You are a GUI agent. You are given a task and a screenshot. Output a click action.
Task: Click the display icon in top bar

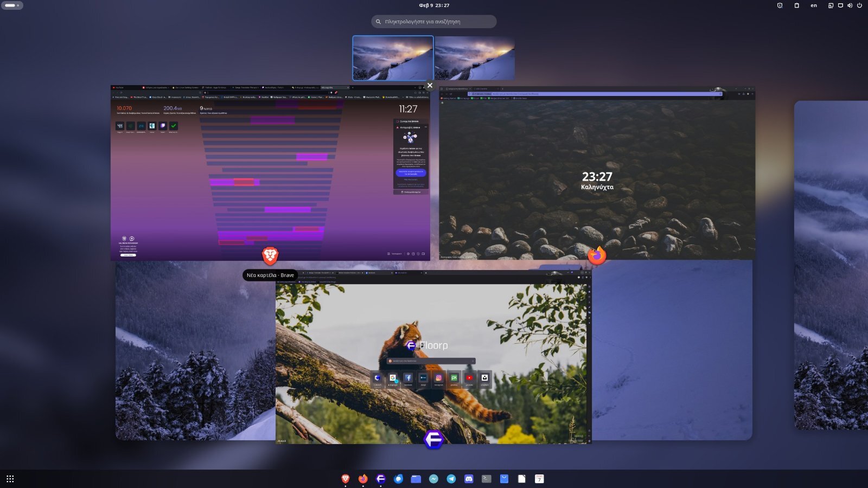840,5
